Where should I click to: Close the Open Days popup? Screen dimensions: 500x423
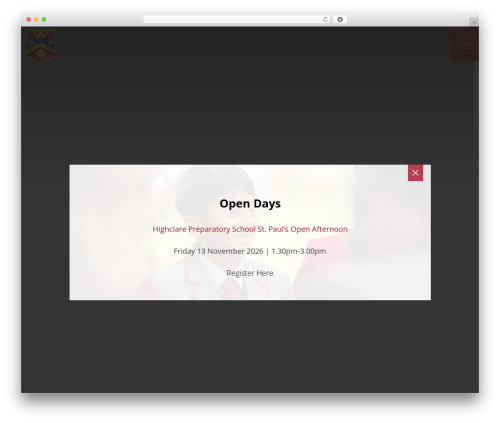[x=415, y=173]
